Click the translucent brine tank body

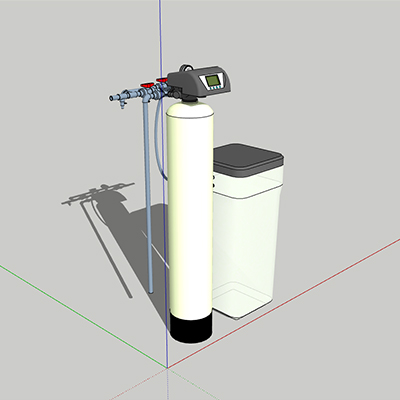[x=247, y=243]
